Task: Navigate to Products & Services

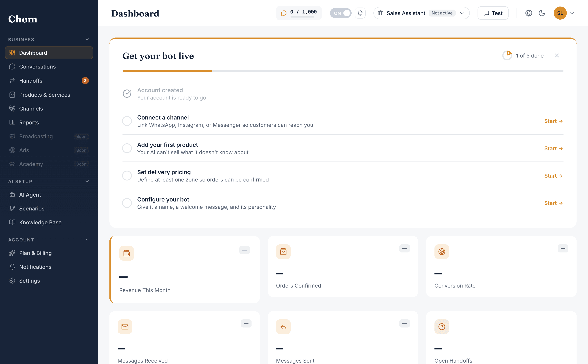Action: click(x=49, y=95)
